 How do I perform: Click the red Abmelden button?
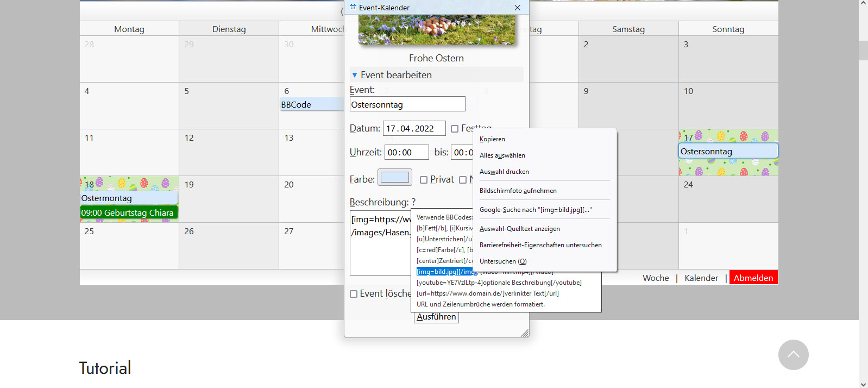pyautogui.click(x=753, y=278)
